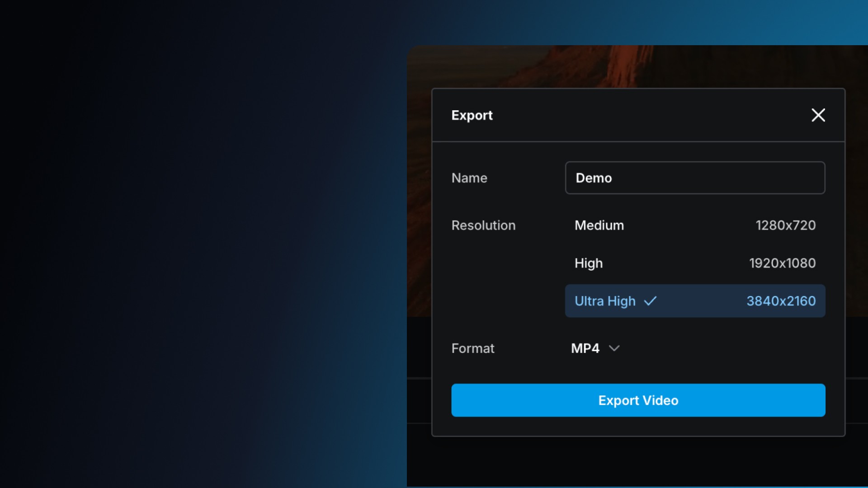
Task: Select the High resolution option
Action: pyautogui.click(x=588, y=263)
